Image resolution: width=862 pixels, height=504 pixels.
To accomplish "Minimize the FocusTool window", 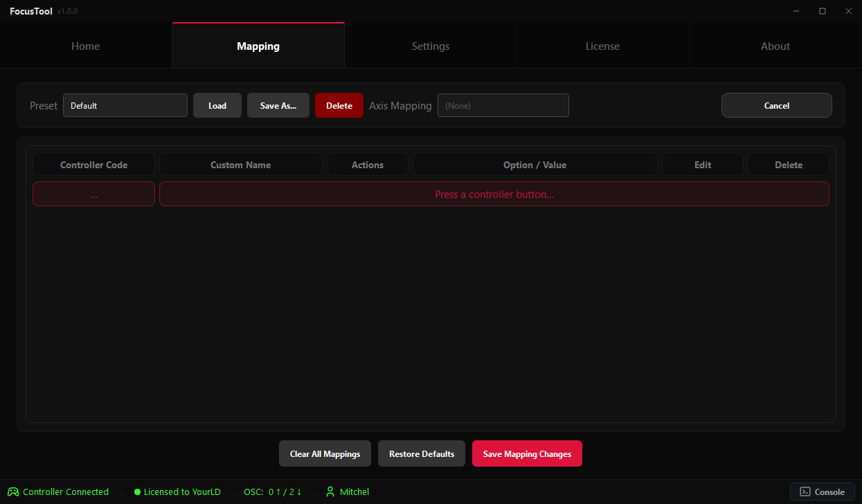I will 797,11.
